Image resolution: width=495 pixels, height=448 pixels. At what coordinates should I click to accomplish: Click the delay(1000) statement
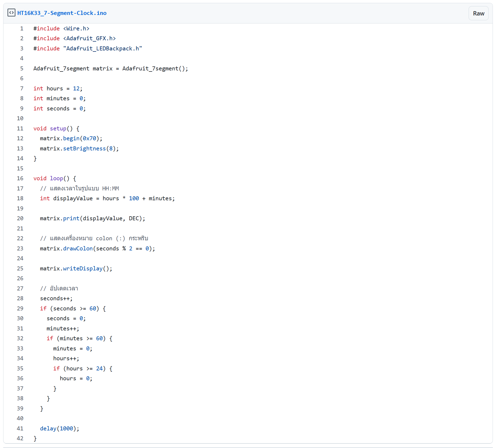coord(59,429)
